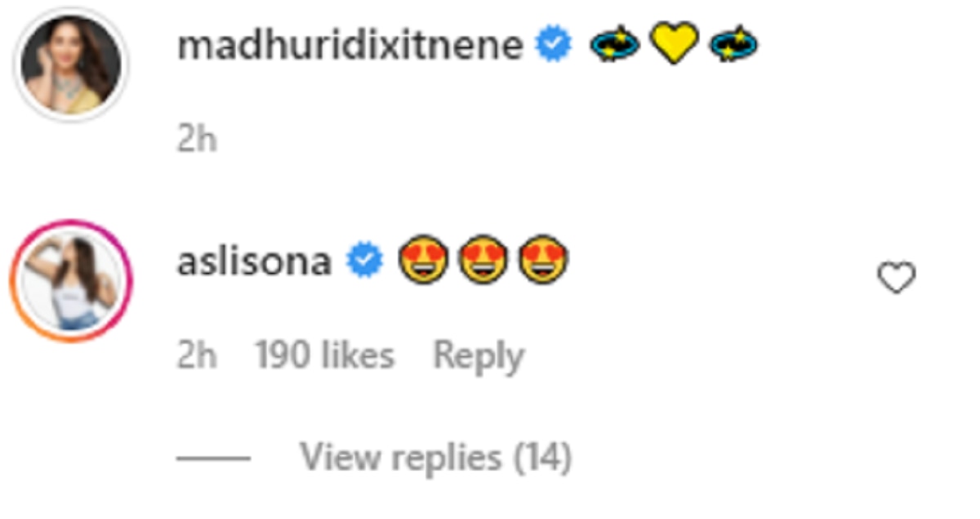Click the madhuridixitnene username

(350, 46)
